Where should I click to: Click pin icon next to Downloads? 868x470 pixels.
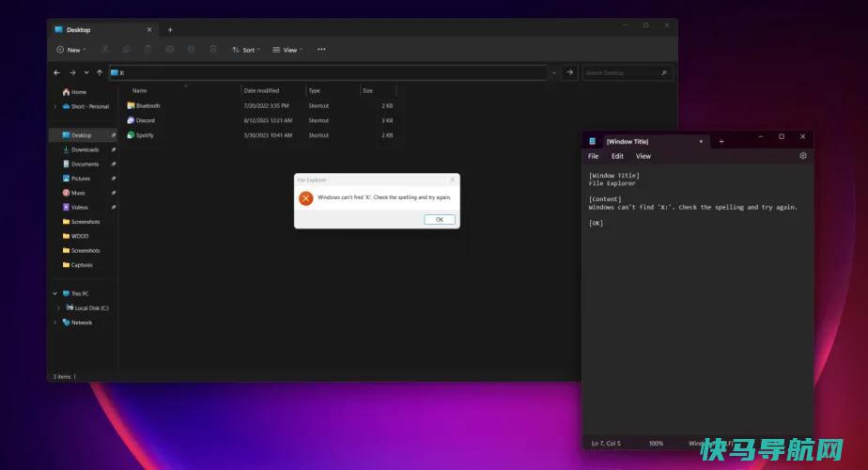pyautogui.click(x=113, y=149)
